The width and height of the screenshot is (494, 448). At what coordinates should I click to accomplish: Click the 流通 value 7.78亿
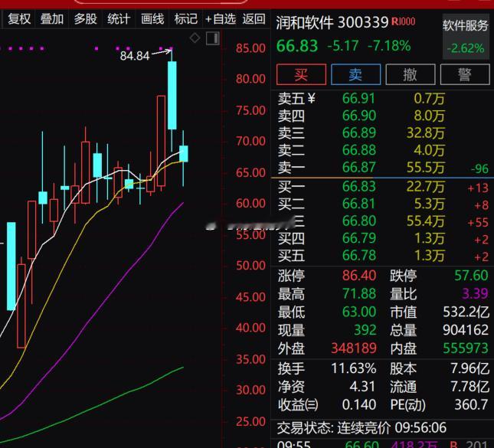(469, 386)
